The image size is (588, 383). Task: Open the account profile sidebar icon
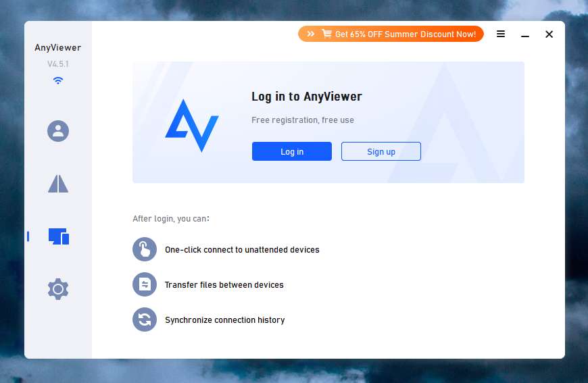[x=58, y=131]
